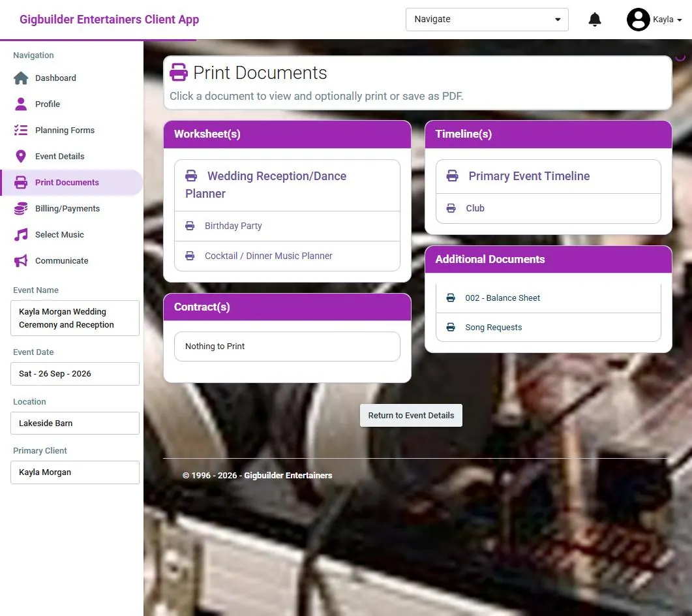
Task: Click the Profile person icon
Action: pyautogui.click(x=21, y=104)
